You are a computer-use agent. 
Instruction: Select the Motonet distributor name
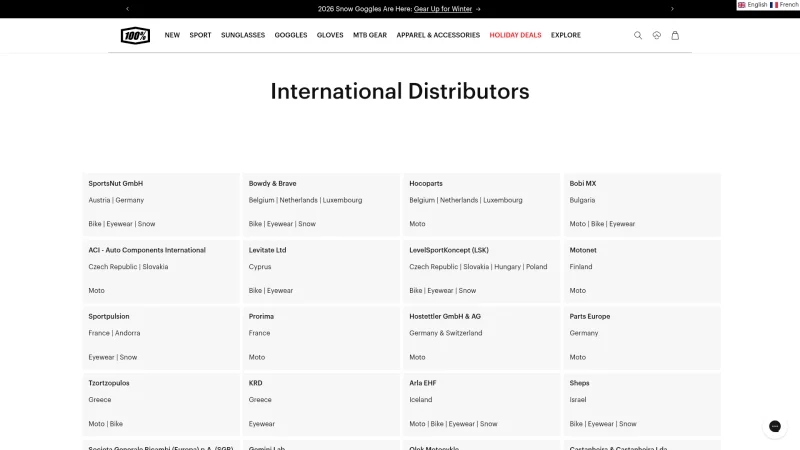pyautogui.click(x=583, y=250)
